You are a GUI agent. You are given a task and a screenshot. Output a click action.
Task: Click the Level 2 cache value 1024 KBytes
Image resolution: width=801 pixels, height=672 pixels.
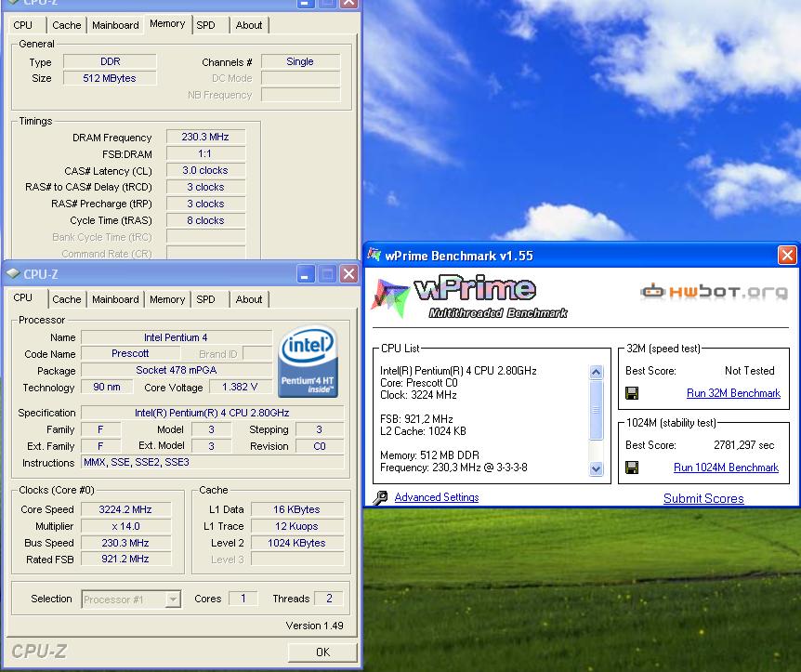point(296,543)
